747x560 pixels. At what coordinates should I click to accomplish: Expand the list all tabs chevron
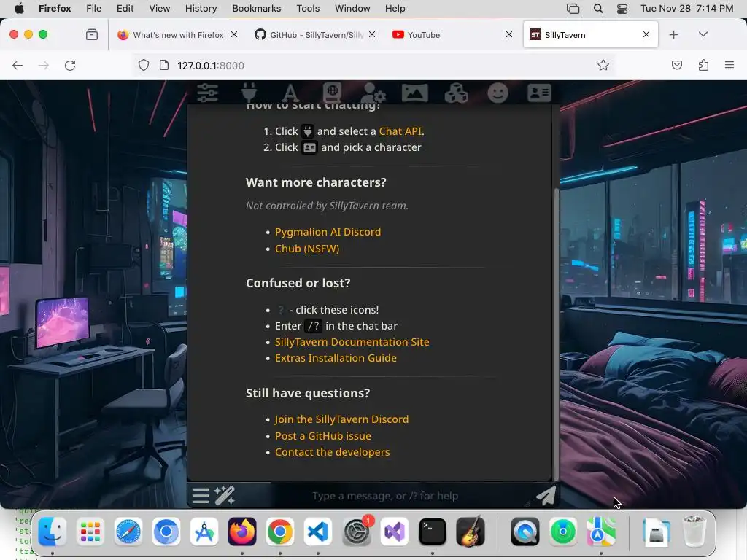[x=703, y=34]
